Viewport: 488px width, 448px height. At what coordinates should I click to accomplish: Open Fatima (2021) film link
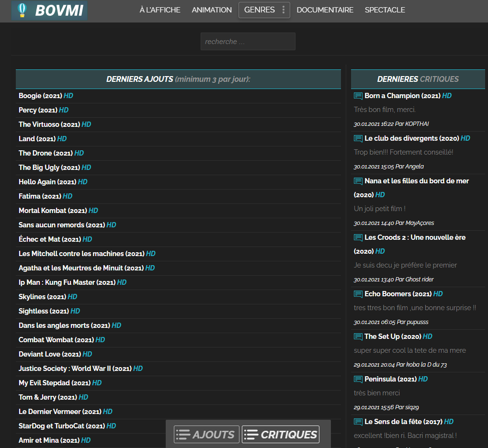[45, 196]
